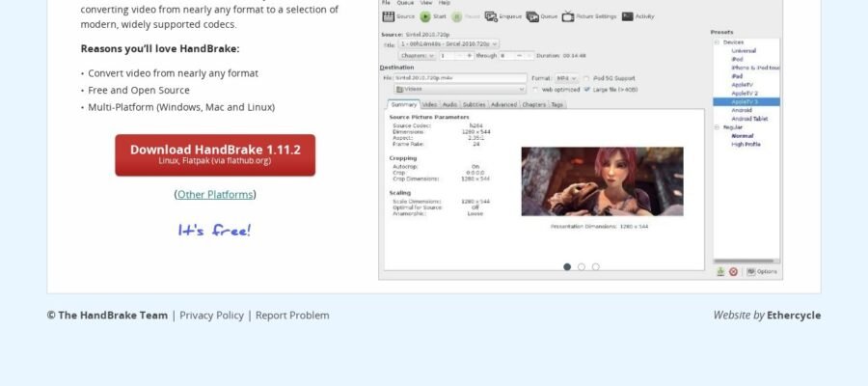Select the iPod preset

pyautogui.click(x=737, y=59)
